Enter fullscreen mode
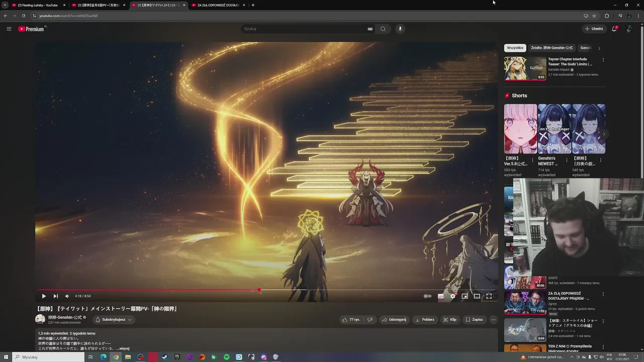 coord(489,296)
